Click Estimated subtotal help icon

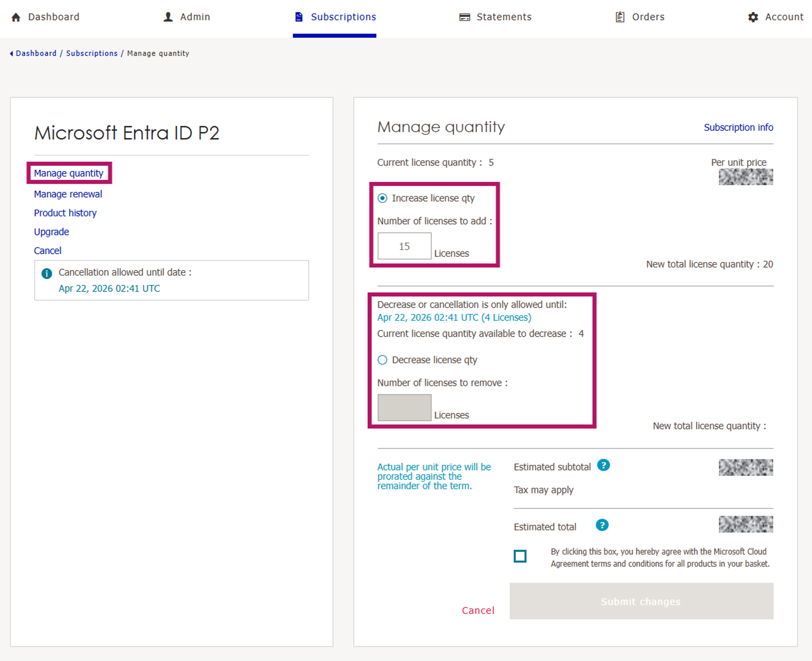[x=603, y=465]
